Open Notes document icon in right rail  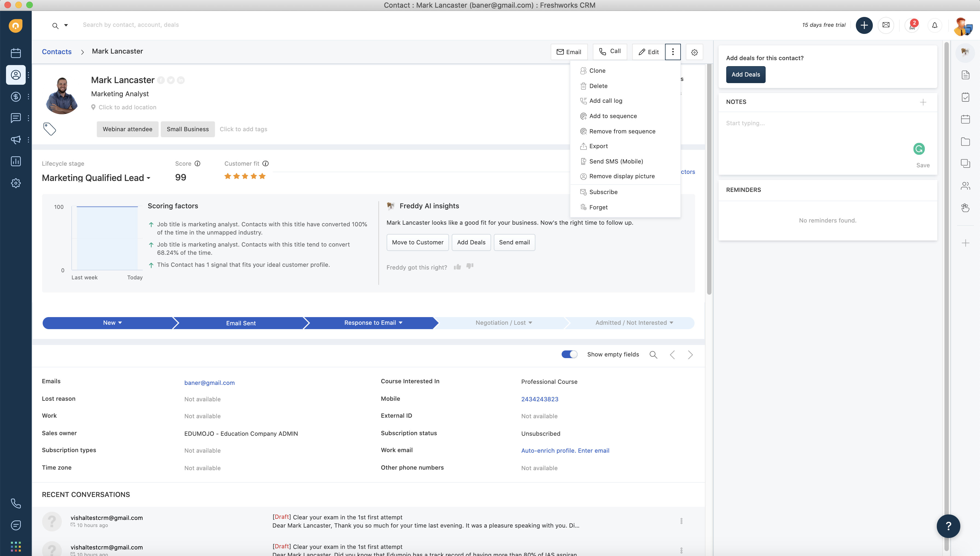point(965,75)
